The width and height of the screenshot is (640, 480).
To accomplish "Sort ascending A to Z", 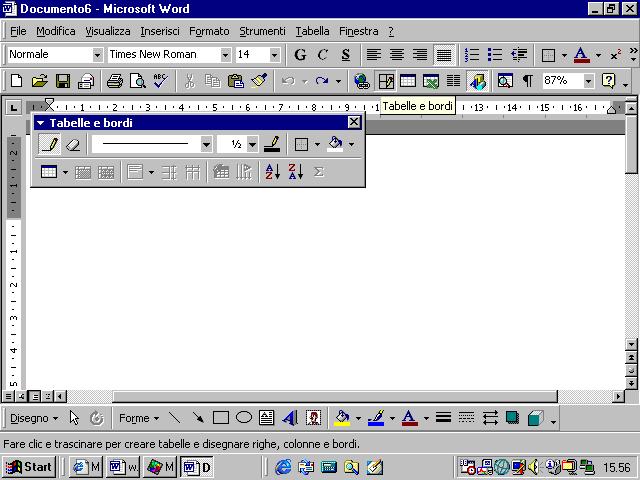I will tap(272, 172).
